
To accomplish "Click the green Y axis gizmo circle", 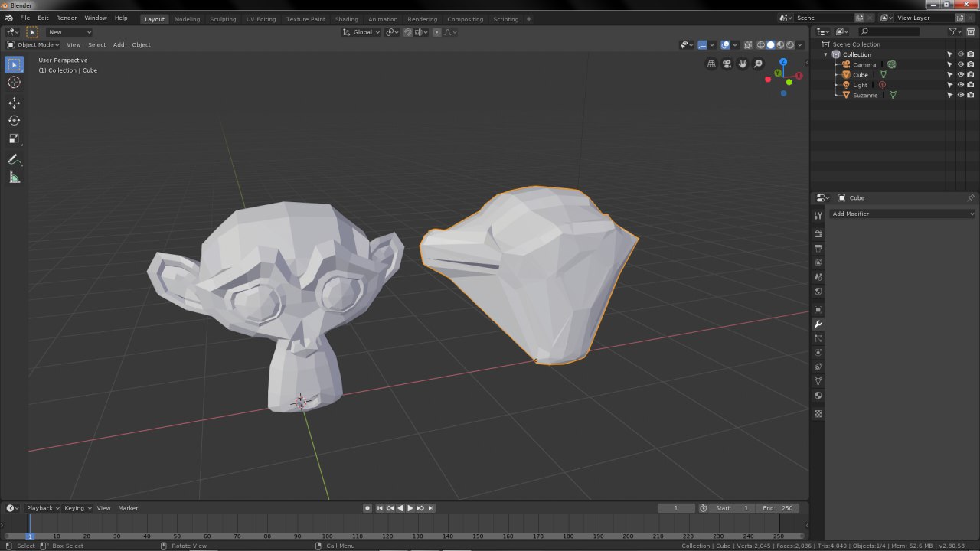I will 777,73.
